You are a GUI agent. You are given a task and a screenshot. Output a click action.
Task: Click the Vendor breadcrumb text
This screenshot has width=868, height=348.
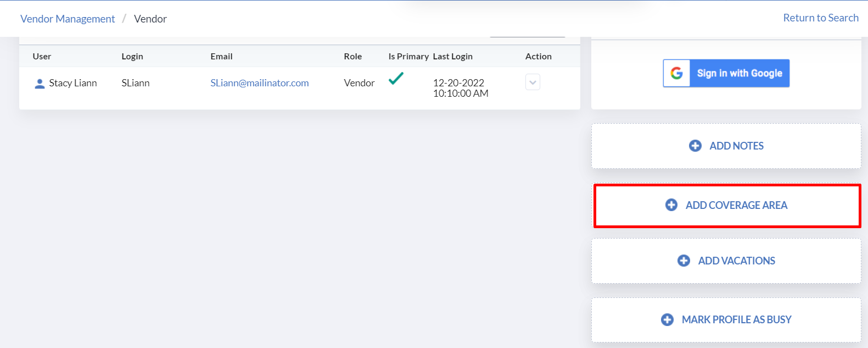[x=150, y=19]
